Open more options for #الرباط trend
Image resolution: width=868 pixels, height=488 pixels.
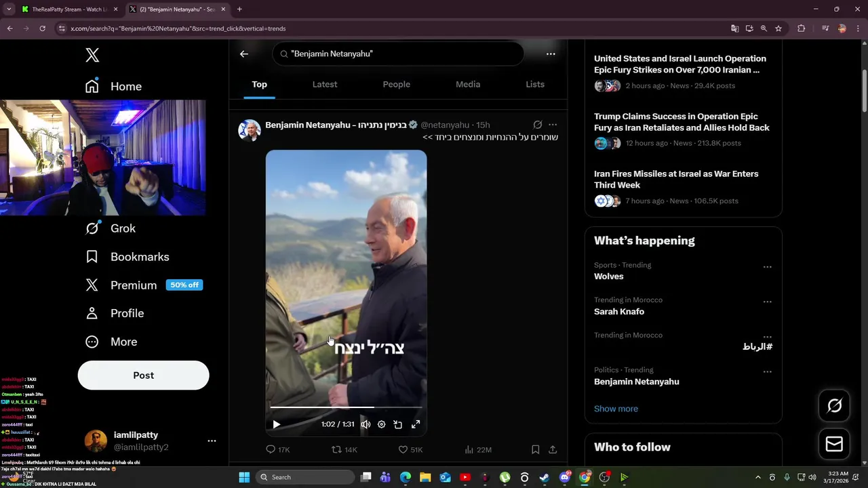767,337
